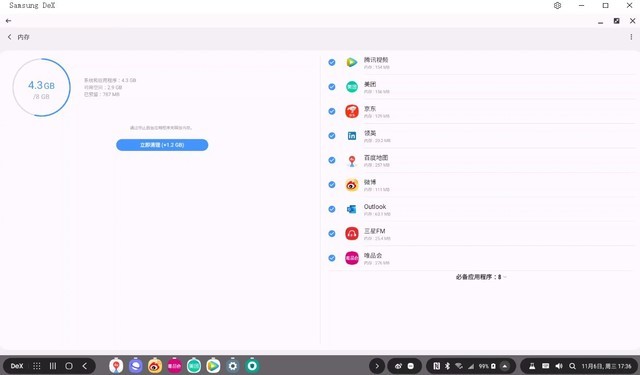The height and width of the screenshot is (375, 640).
Task: Click the home circle button in taskbar
Action: (69, 366)
